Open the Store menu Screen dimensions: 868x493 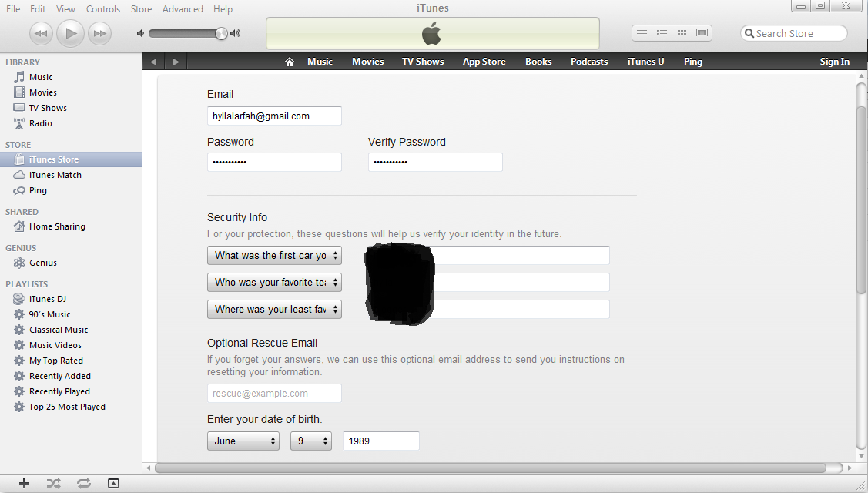[141, 9]
